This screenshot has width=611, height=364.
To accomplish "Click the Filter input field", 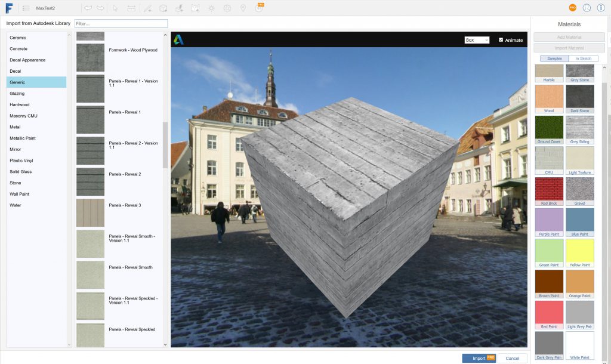I will [121, 23].
